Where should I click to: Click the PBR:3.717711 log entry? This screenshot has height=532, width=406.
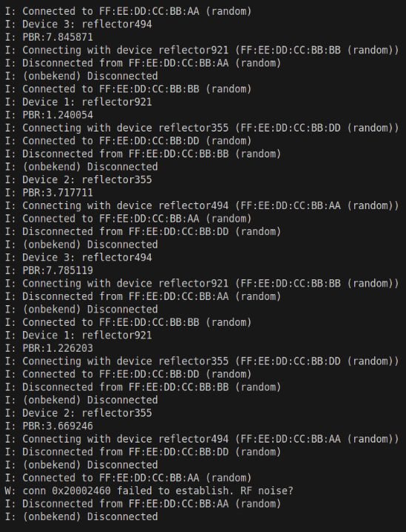tap(49, 192)
